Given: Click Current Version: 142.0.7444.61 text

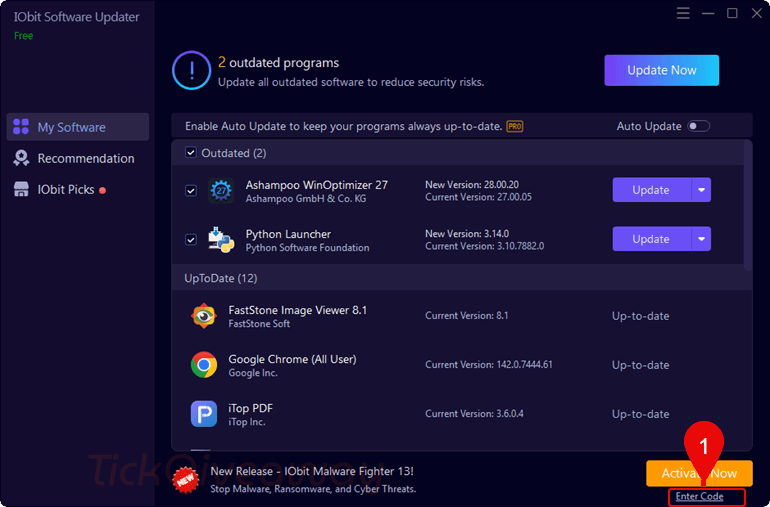Looking at the screenshot, I should [x=489, y=365].
